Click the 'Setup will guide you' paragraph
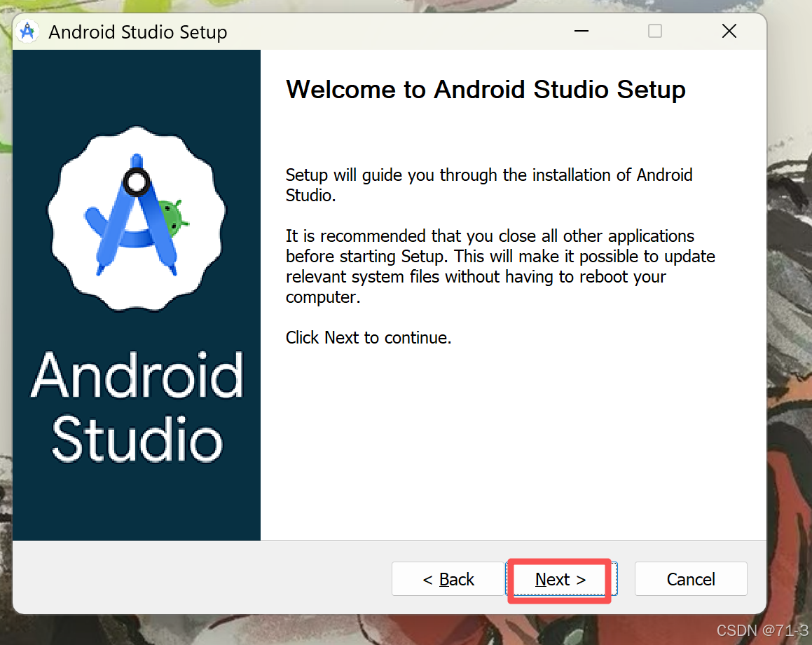The width and height of the screenshot is (812, 645). point(489,185)
